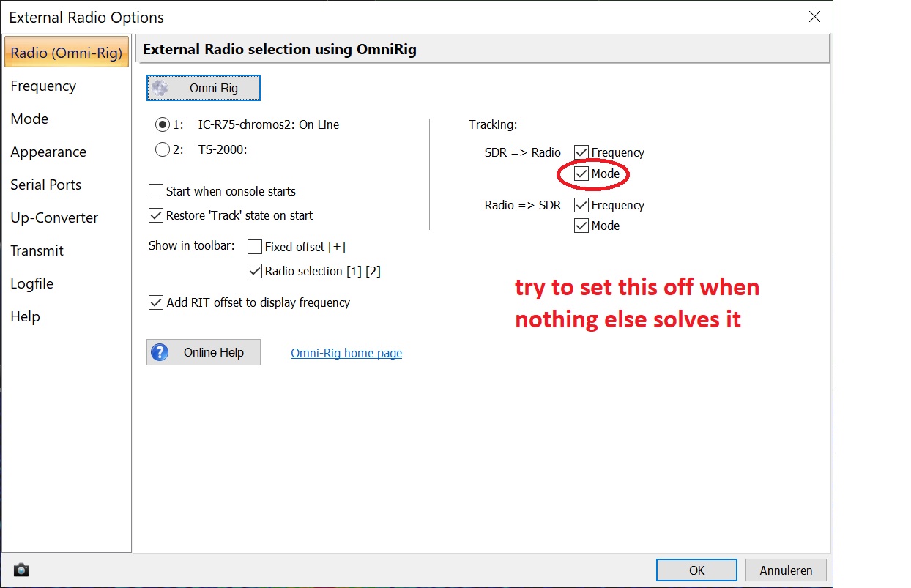The width and height of the screenshot is (911, 588).
Task: Click the Online Help button
Action: click(x=204, y=352)
